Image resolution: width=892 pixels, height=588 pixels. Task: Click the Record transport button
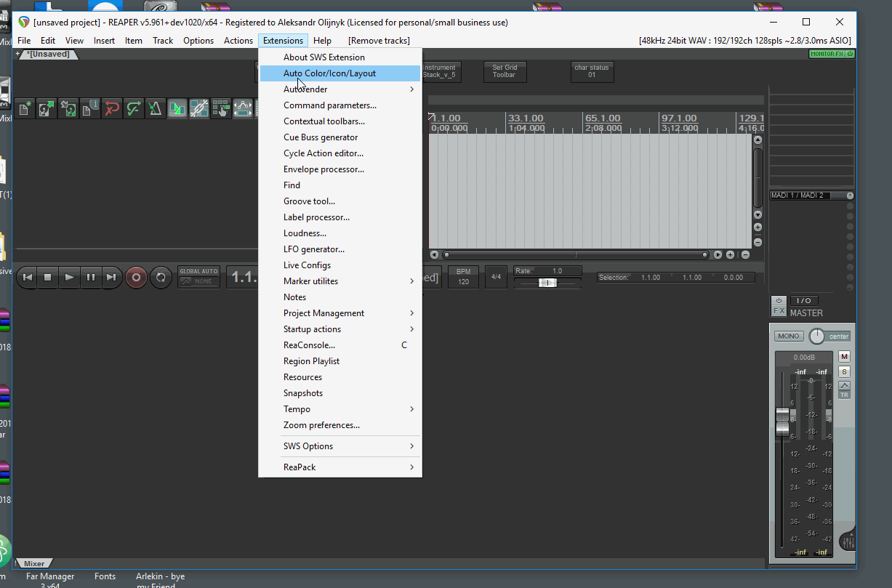pyautogui.click(x=136, y=277)
